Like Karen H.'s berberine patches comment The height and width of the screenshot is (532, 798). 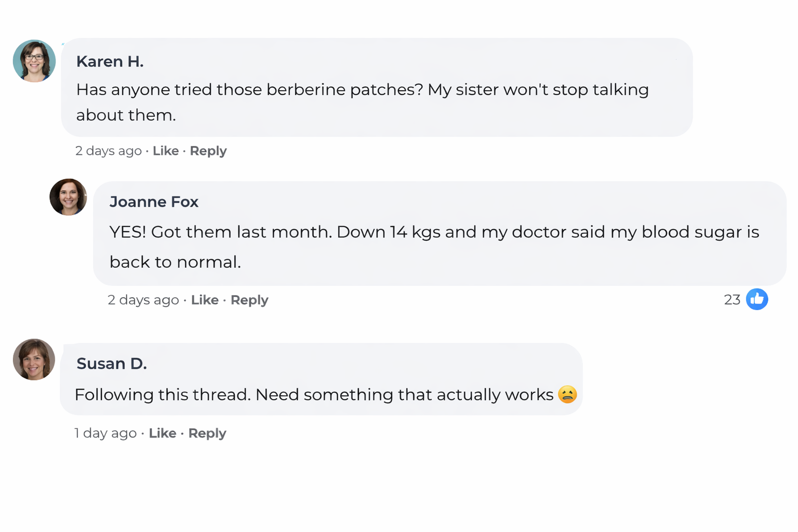(x=166, y=151)
